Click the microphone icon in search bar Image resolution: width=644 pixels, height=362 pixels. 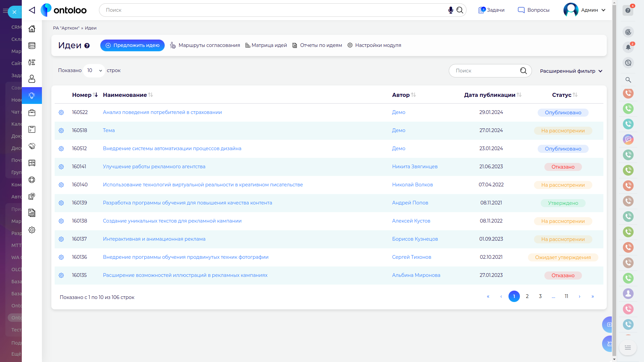point(450,10)
